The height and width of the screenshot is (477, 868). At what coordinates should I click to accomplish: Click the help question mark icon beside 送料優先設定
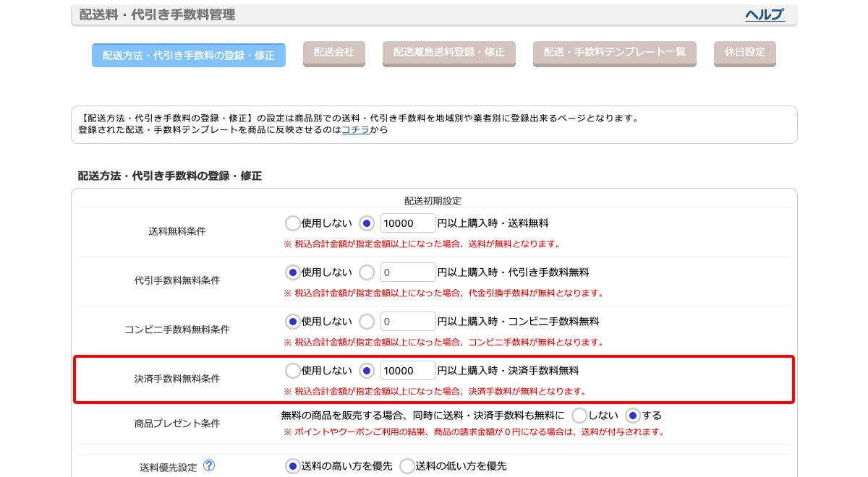coord(209,466)
